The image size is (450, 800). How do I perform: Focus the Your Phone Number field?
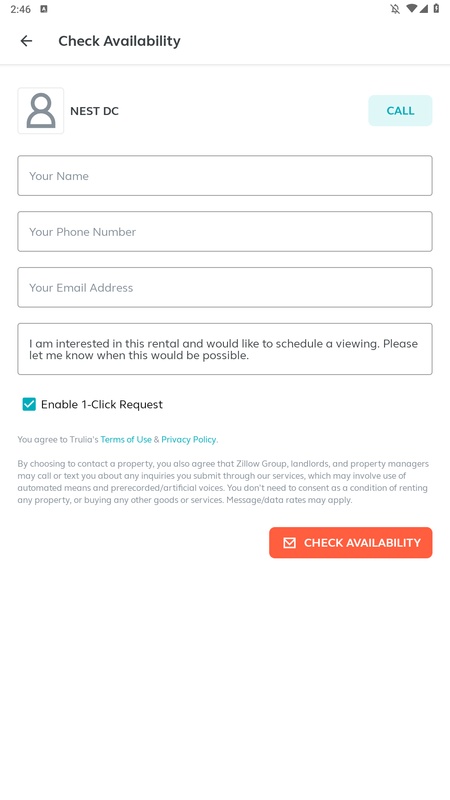(225, 231)
